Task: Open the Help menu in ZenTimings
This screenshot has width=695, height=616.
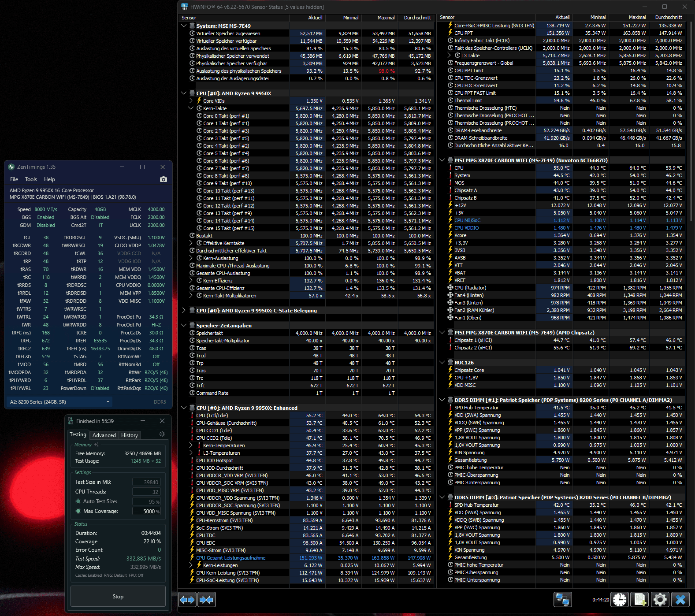Action: click(x=49, y=179)
